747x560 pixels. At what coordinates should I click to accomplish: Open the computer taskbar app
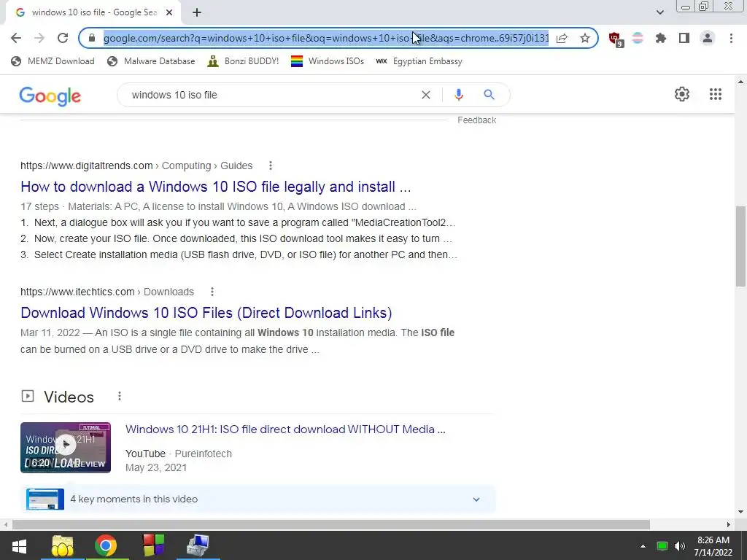(198, 545)
